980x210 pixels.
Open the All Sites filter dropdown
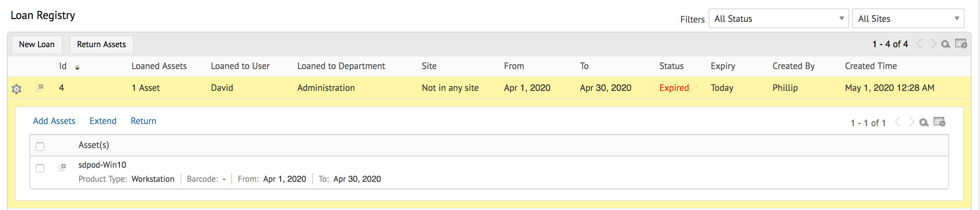908,19
